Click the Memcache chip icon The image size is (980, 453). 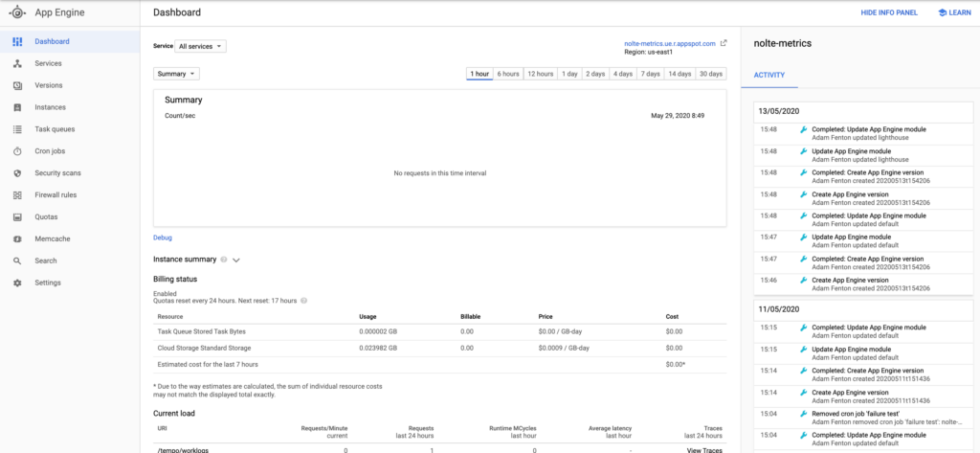click(17, 238)
